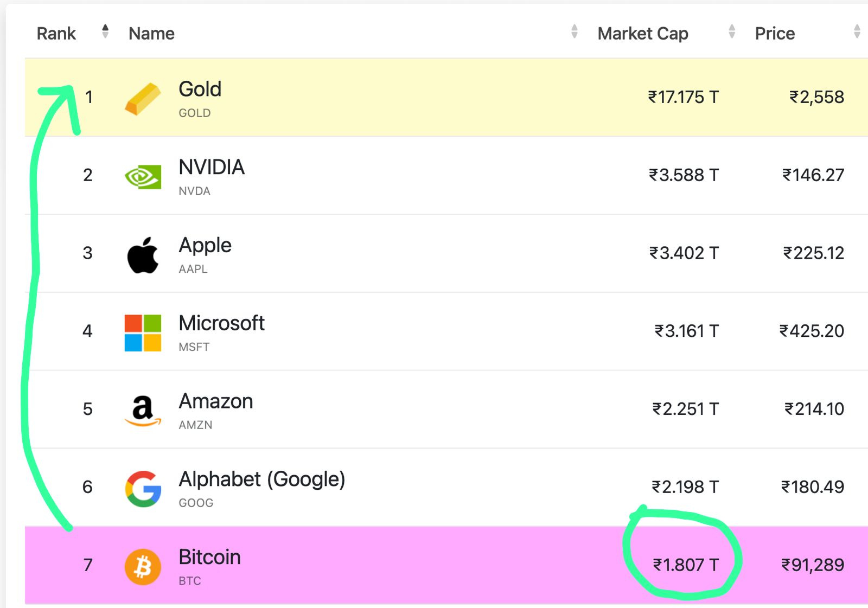Click the Gold bar icon
The width and height of the screenshot is (868, 608).
point(143,99)
